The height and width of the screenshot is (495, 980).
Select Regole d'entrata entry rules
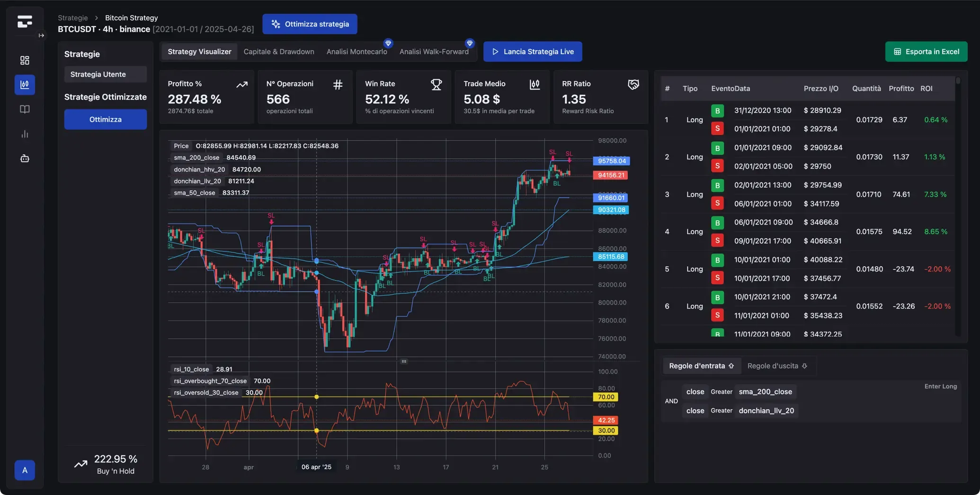click(701, 366)
